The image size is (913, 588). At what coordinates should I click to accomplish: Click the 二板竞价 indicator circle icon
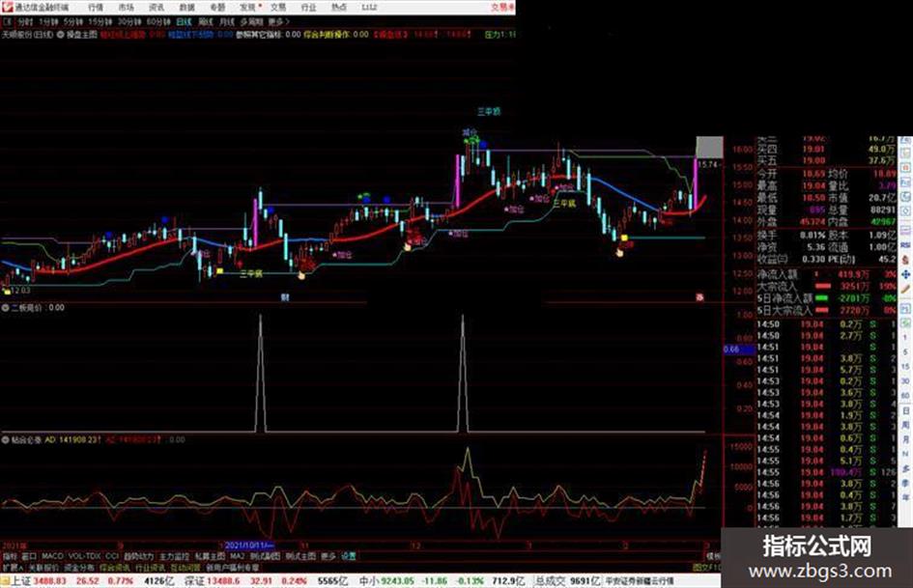pos(5,308)
